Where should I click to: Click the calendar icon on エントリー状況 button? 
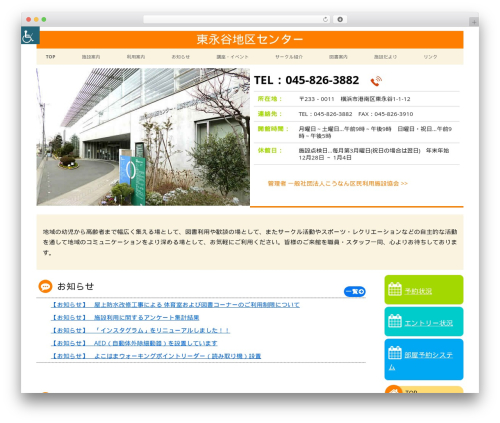395,321
